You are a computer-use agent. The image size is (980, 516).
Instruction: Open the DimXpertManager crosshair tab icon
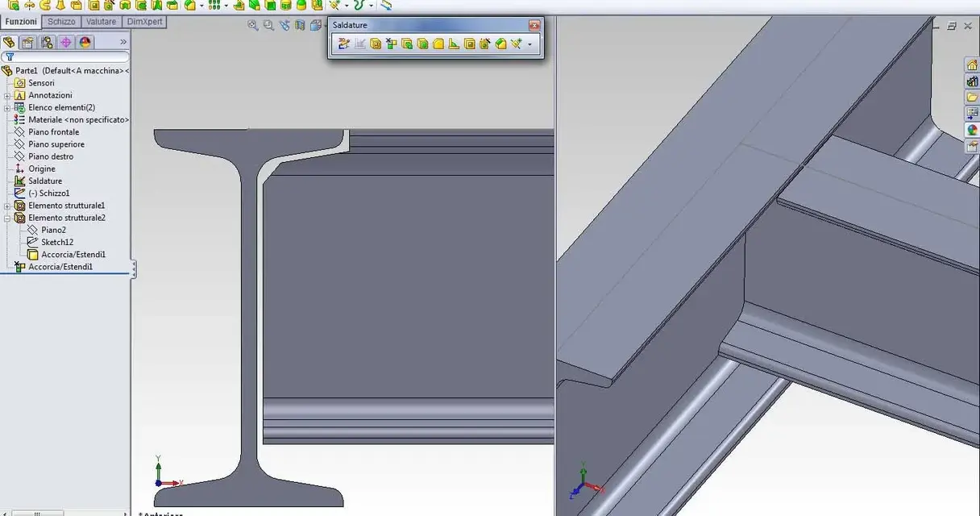[x=66, y=42]
